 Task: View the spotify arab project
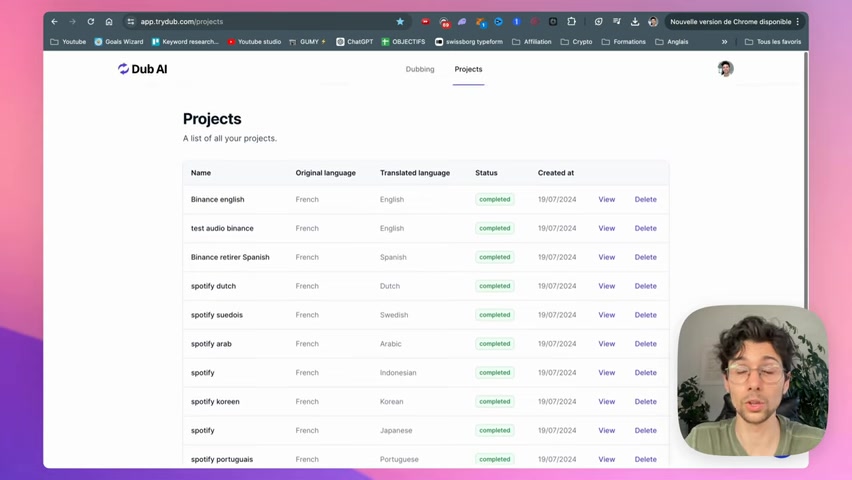[x=606, y=344]
